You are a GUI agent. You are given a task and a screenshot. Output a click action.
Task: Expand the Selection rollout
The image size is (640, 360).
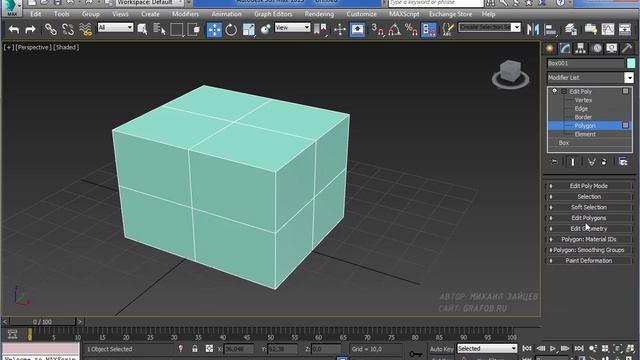point(589,197)
